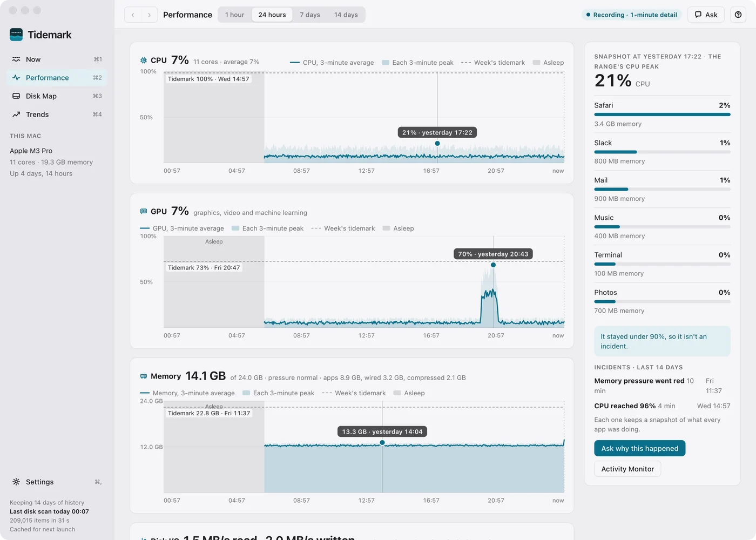The image size is (756, 540).
Task: Open Activity Monitor button
Action: coord(627,469)
